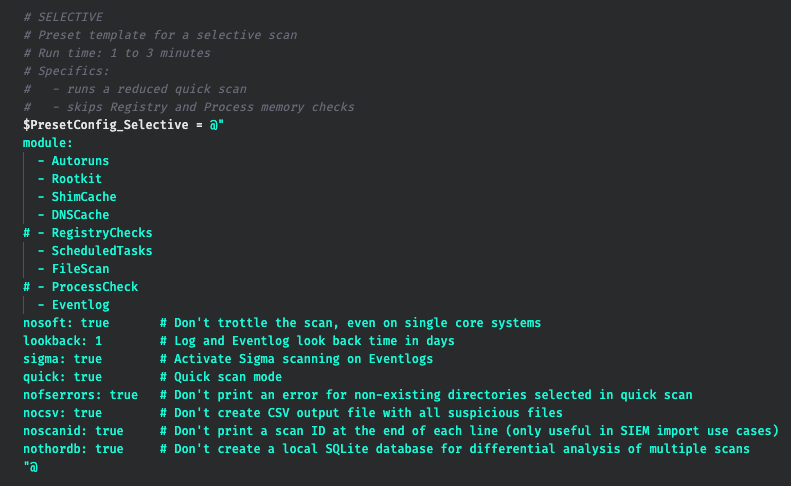The image size is (791, 486).
Task: Click on the DNSCache module entry
Action: (73, 215)
